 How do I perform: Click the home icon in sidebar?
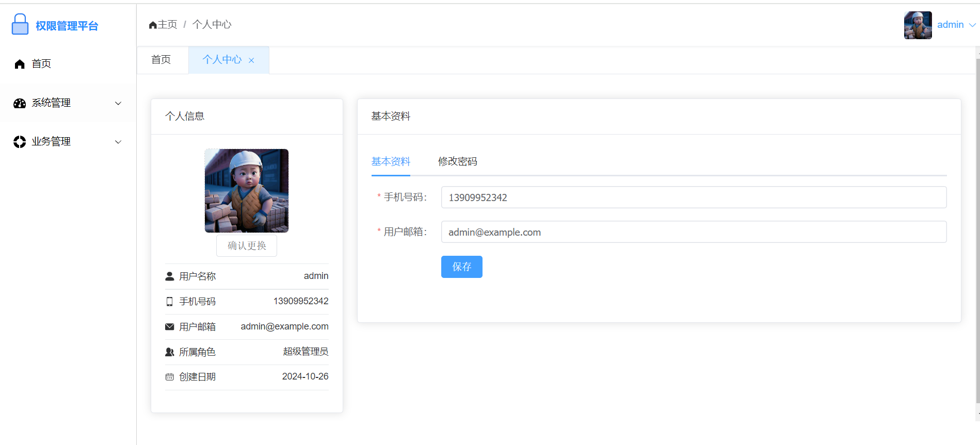tap(20, 64)
